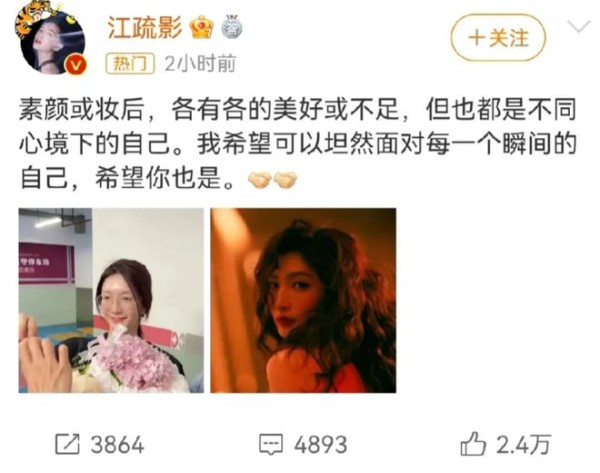Tap the 4893 comment count

tap(321, 445)
